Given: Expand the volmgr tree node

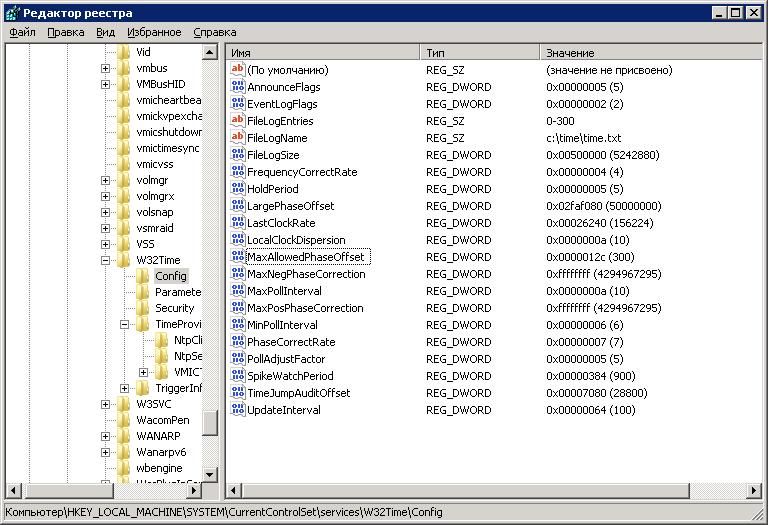Looking at the screenshot, I should tap(105, 180).
